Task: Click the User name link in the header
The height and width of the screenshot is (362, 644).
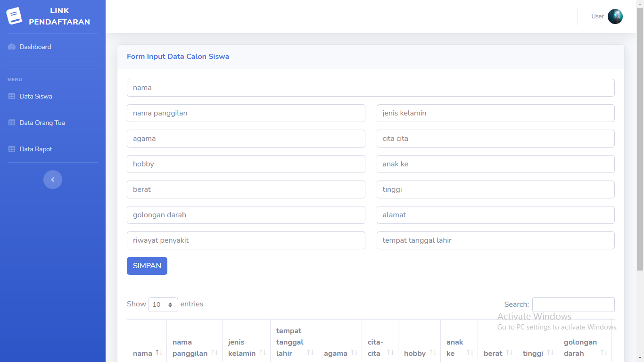Action: 597,16
